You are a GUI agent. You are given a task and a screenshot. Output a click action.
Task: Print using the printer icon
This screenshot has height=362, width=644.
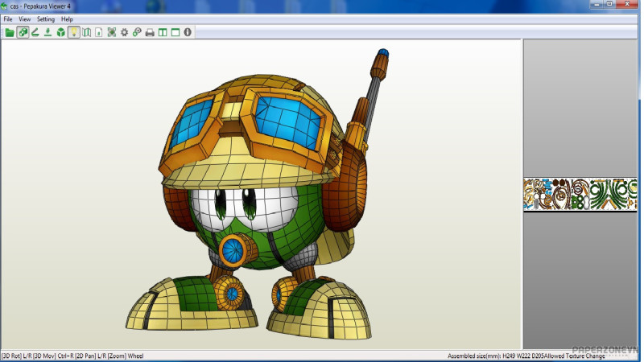[150, 32]
